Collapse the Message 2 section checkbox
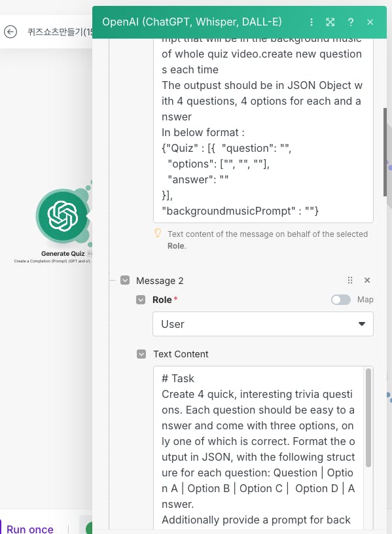This screenshot has height=534, width=392. tap(125, 280)
